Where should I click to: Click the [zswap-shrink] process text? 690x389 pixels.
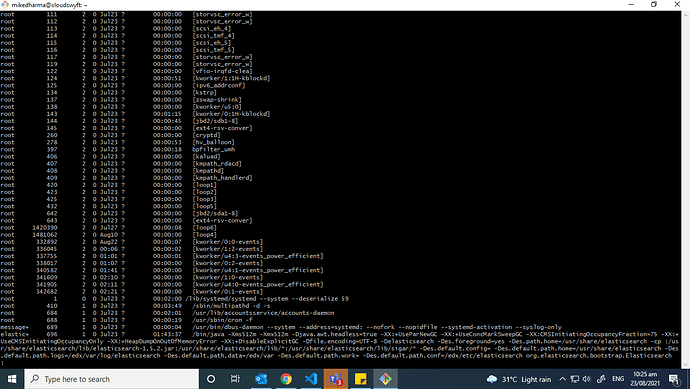tap(217, 99)
